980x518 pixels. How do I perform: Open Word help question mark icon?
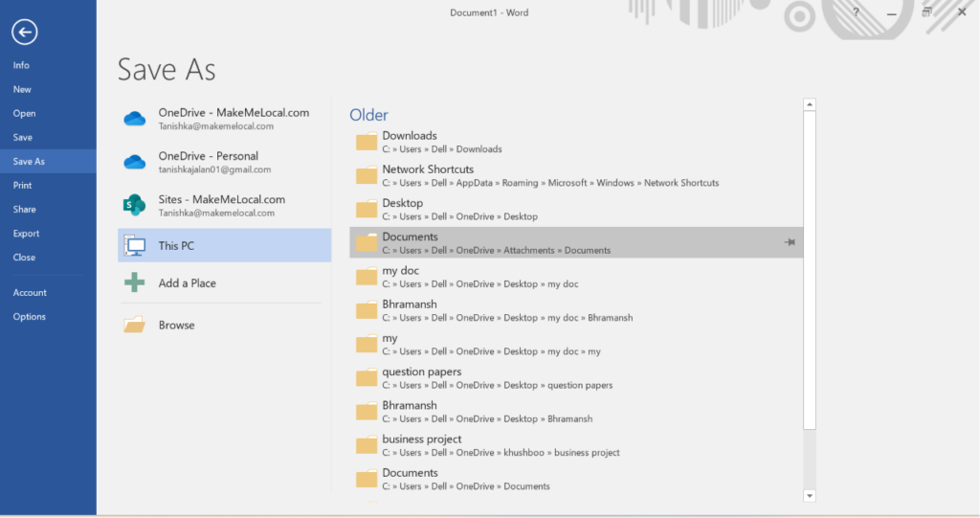click(856, 11)
